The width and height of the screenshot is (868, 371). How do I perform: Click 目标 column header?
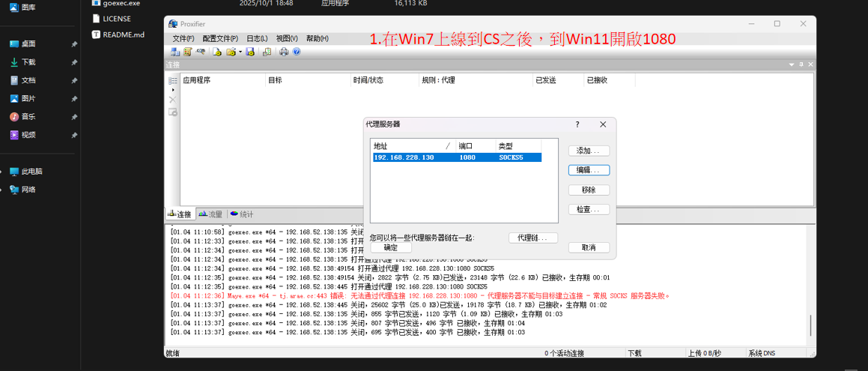[x=309, y=80]
